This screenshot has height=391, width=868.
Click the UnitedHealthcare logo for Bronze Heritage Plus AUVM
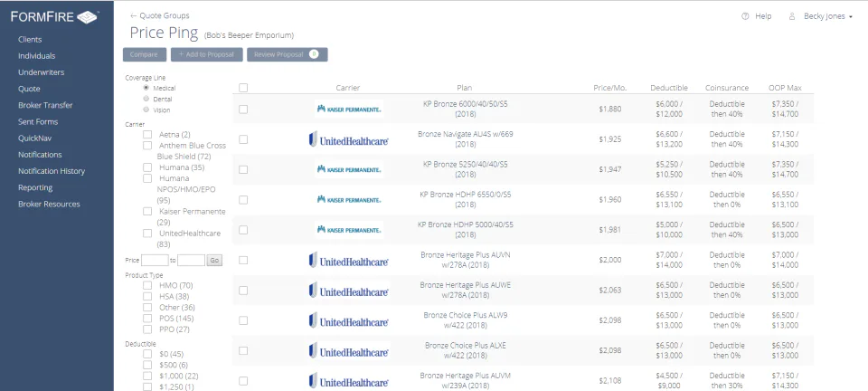click(x=349, y=381)
